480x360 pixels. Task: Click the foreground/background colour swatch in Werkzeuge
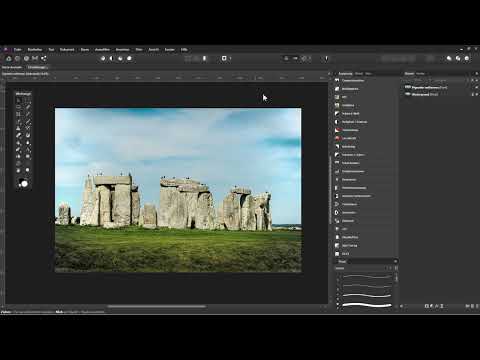[x=23, y=183]
